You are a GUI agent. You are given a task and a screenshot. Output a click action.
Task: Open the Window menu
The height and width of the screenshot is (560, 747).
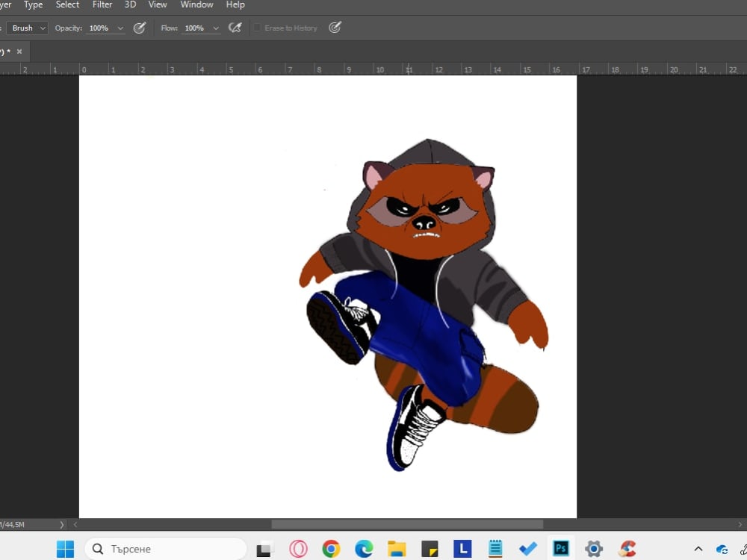click(x=196, y=4)
